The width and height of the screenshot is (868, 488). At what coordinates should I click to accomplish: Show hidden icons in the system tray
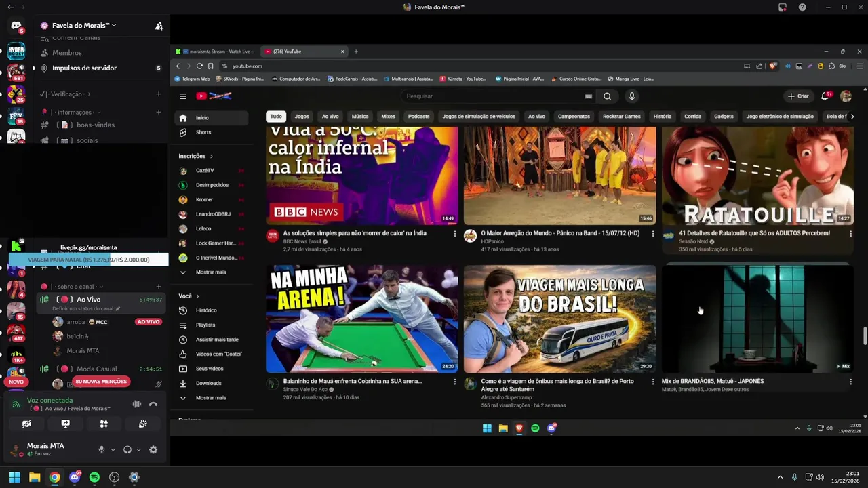(x=780, y=477)
